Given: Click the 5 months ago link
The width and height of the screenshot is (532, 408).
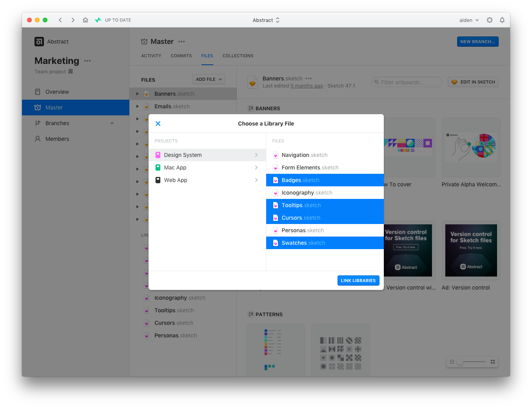Looking at the screenshot, I should tap(307, 86).
